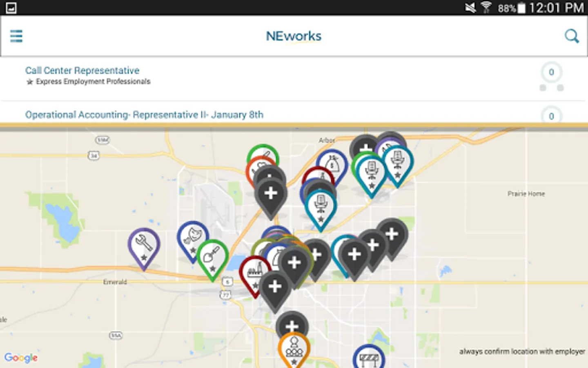Select the blue road barrier map marker
This screenshot has height=368, width=588.
(369, 357)
